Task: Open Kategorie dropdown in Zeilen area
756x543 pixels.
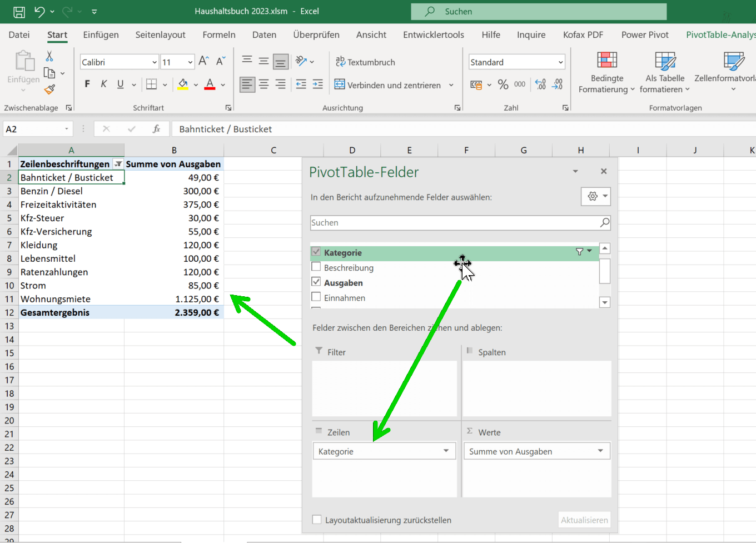Action: (x=446, y=451)
